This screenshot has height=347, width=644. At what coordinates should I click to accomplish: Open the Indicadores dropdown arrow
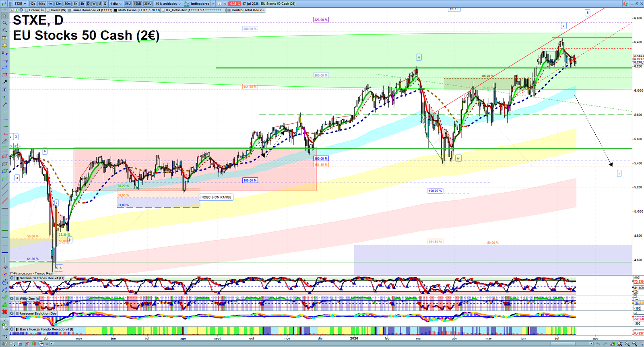click(212, 4)
